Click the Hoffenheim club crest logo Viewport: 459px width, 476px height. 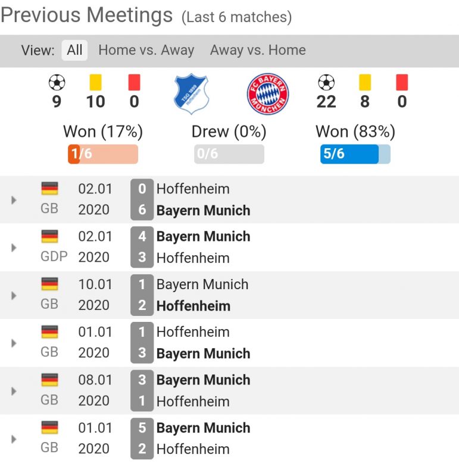click(192, 95)
